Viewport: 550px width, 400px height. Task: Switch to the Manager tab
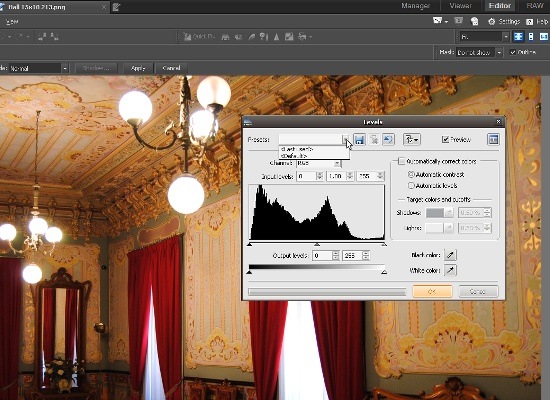coord(415,6)
